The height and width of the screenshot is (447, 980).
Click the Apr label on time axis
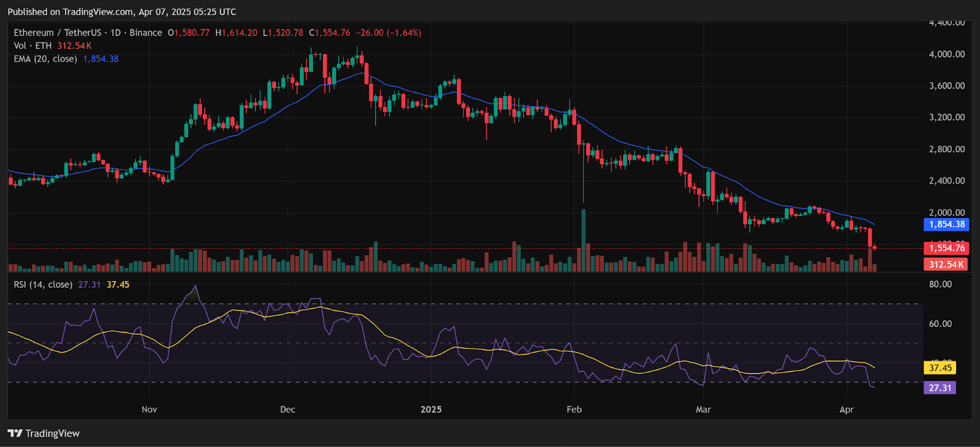coord(846,410)
